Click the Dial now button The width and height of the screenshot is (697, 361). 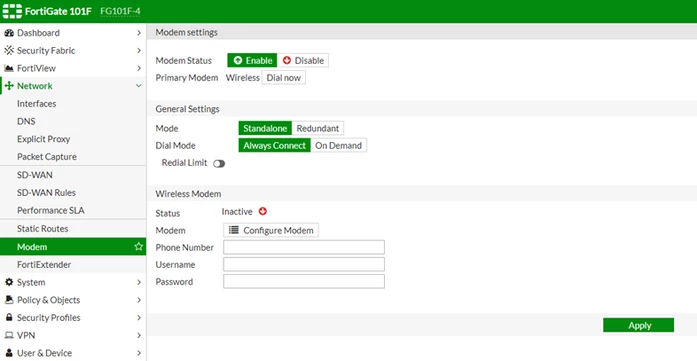coord(284,78)
